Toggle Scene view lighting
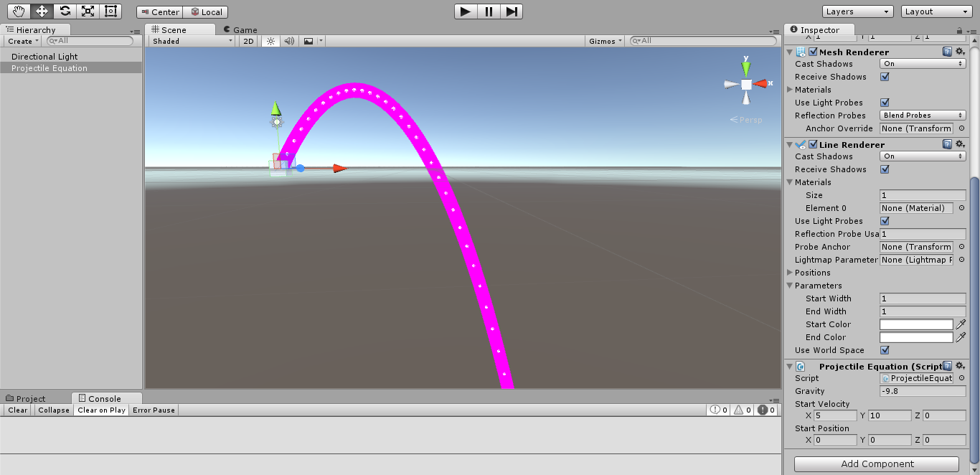Screen dimensions: 980x475 coord(270,41)
